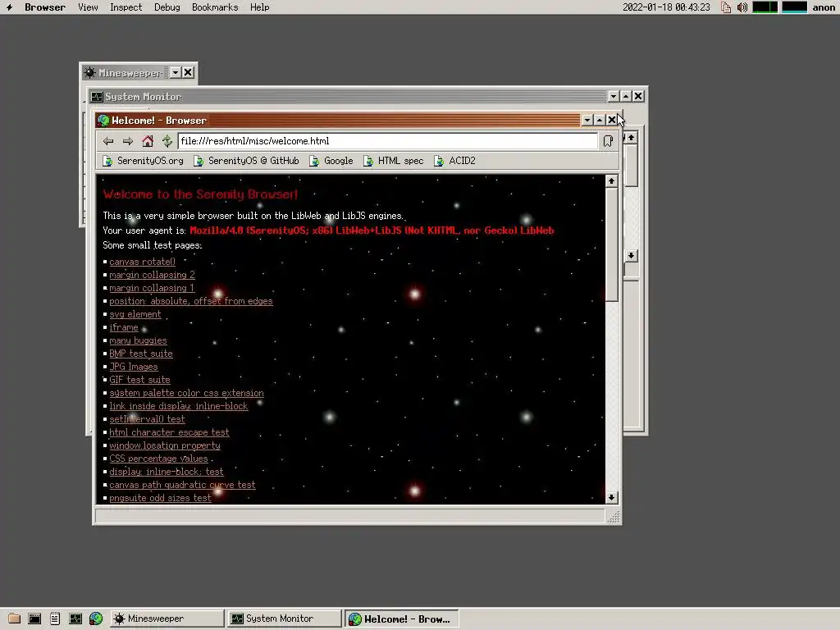This screenshot has width=840, height=630.
Task: Open the Debug menu
Action: (x=167, y=7)
